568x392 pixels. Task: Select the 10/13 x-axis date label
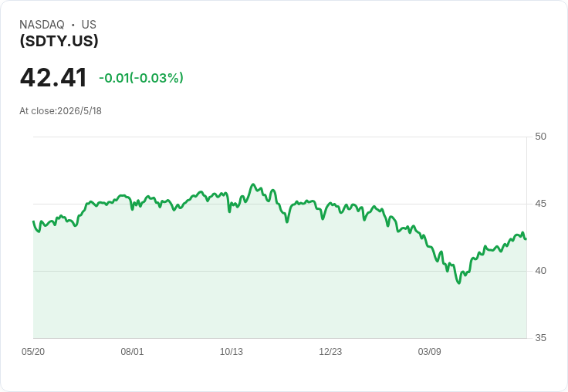coord(232,351)
